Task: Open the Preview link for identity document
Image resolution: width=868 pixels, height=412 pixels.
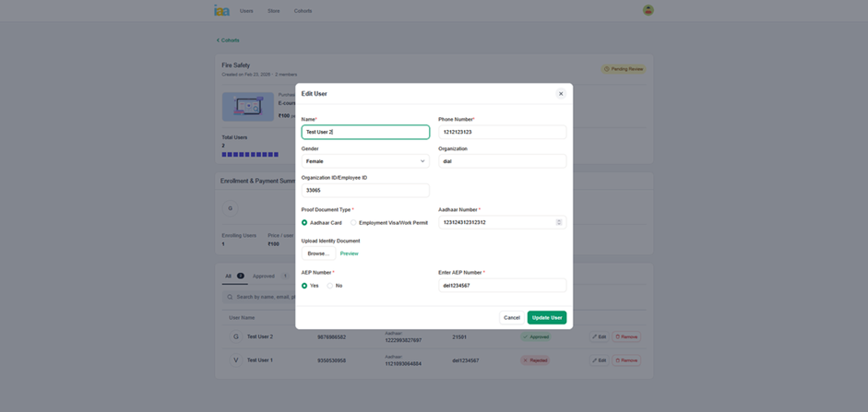Action: tap(349, 253)
